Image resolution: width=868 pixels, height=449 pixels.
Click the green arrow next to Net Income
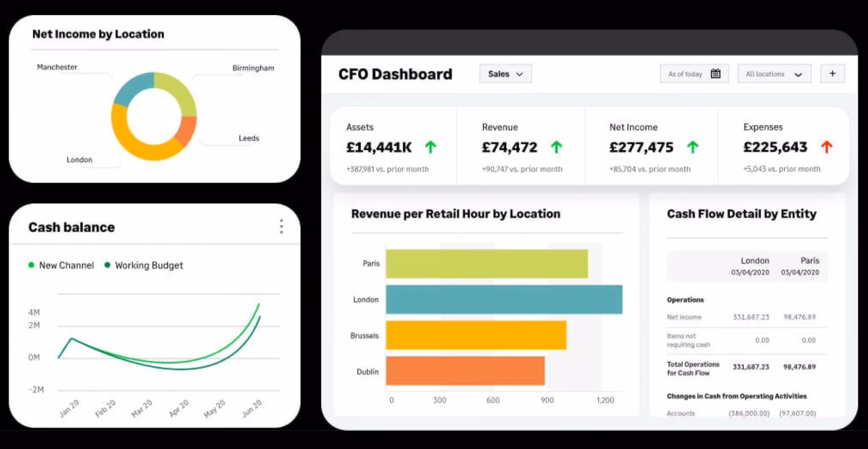693,147
